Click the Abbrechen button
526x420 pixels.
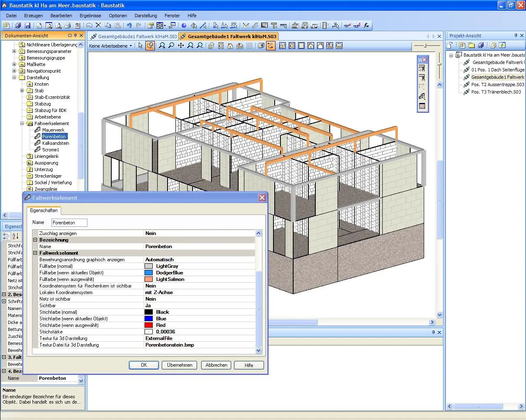pyautogui.click(x=216, y=365)
